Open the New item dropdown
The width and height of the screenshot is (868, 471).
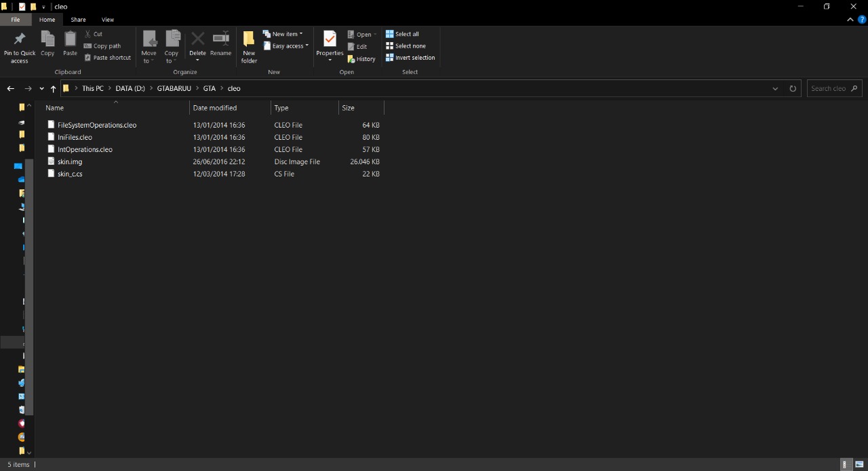point(283,34)
